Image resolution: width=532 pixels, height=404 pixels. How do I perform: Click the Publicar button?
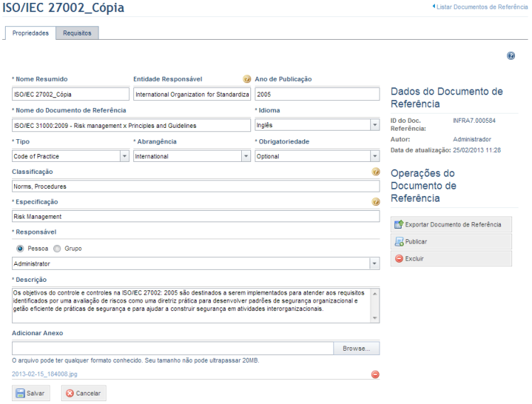tap(451, 241)
